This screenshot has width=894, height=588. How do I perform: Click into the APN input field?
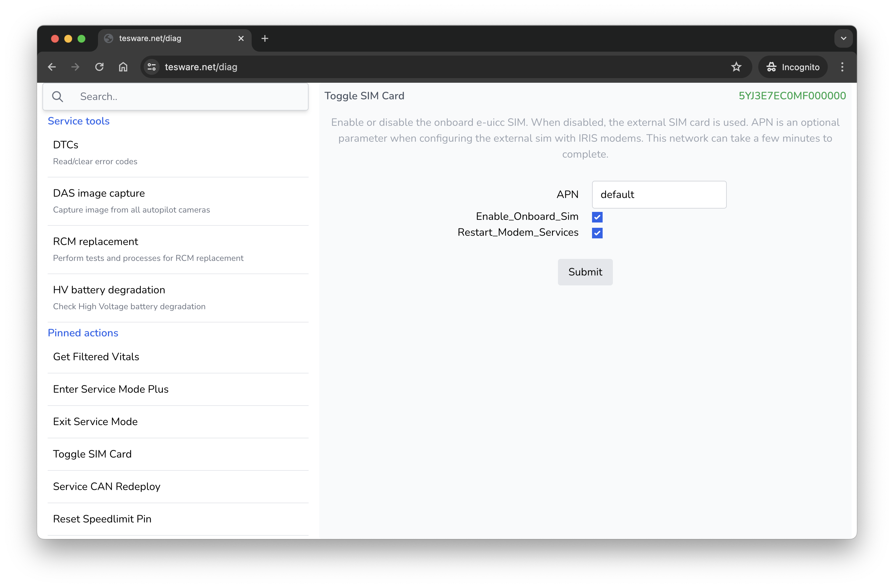coord(659,194)
